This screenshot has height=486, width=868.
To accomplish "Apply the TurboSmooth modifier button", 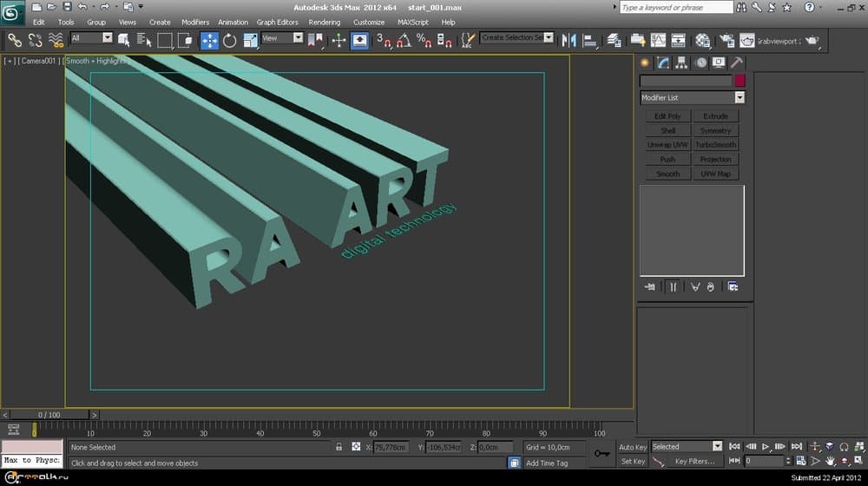I will pyautogui.click(x=716, y=145).
